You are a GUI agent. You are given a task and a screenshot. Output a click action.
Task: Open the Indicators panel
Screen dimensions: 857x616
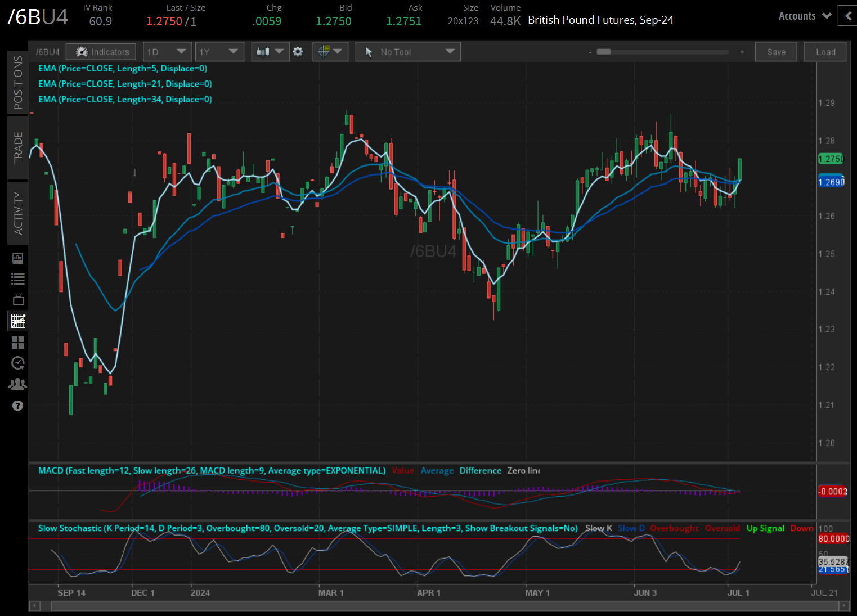pyautogui.click(x=101, y=52)
